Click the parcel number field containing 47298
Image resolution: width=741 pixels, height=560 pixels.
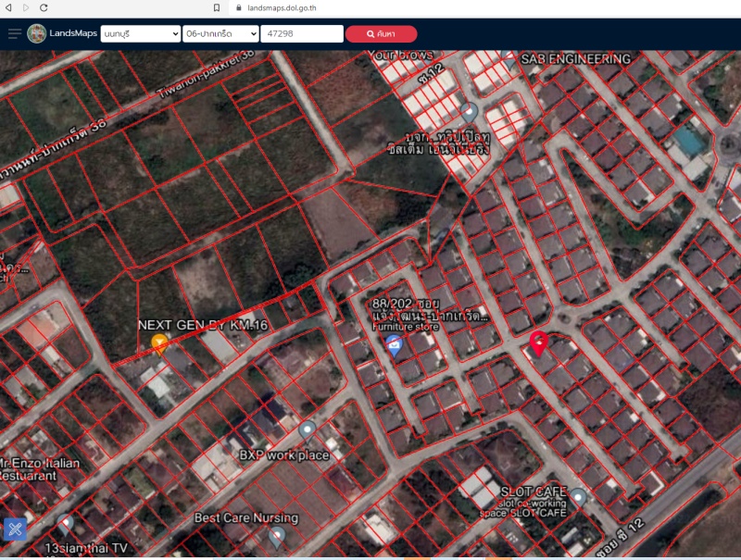[302, 34]
